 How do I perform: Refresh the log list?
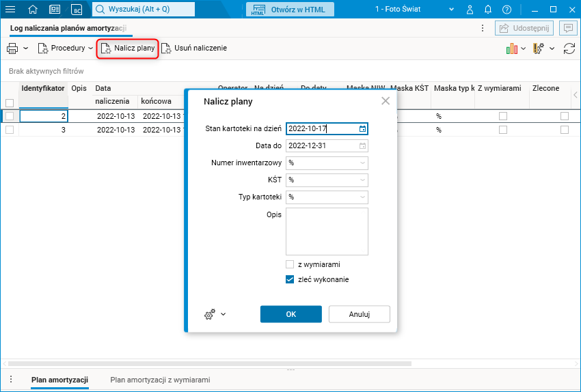[569, 48]
